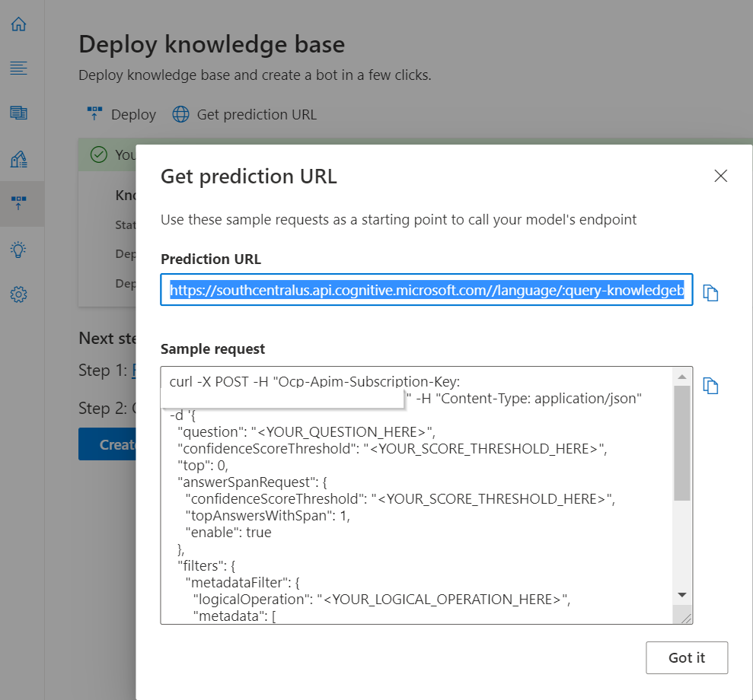Viewport: 753px width, 700px height.
Task: Open project settings gear icon
Action: coord(18,294)
